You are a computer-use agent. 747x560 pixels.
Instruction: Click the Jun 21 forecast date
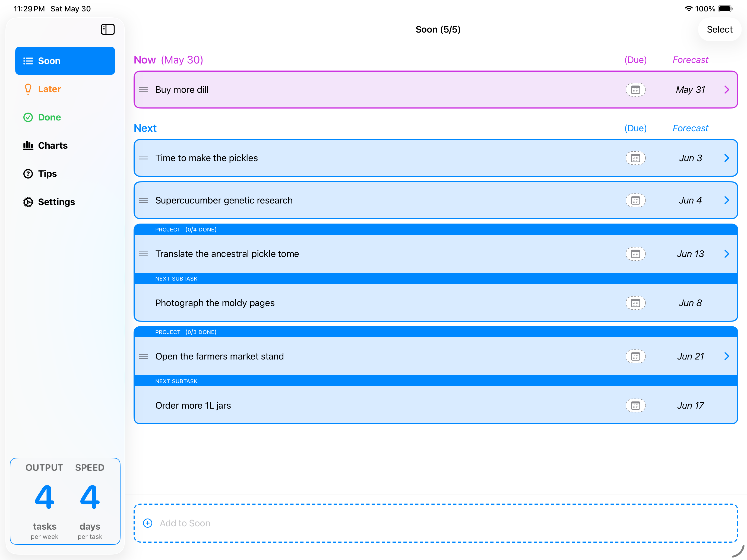point(690,357)
